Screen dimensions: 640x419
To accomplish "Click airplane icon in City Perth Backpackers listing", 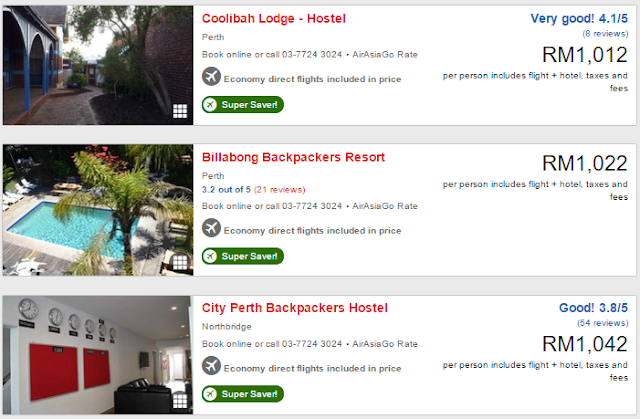I will [x=211, y=366].
